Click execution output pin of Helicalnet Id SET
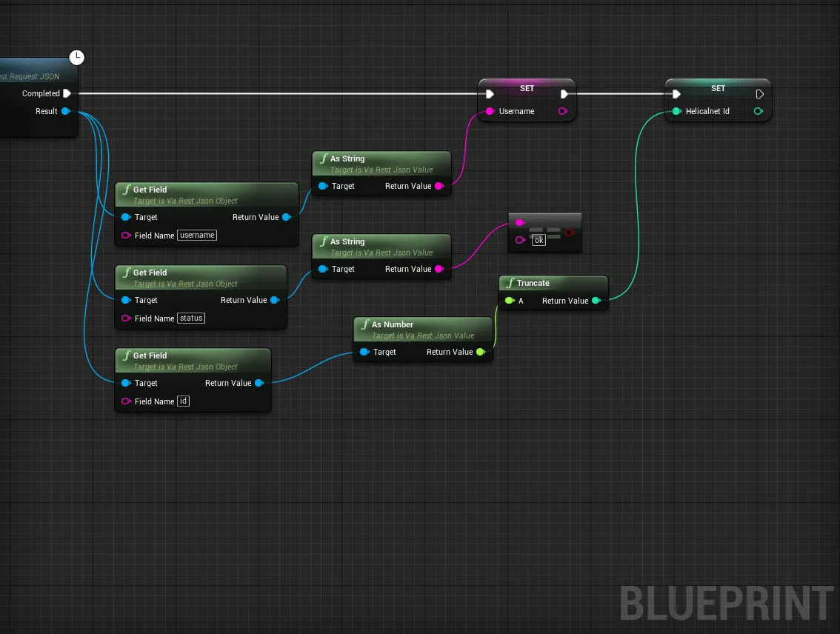 click(x=760, y=94)
